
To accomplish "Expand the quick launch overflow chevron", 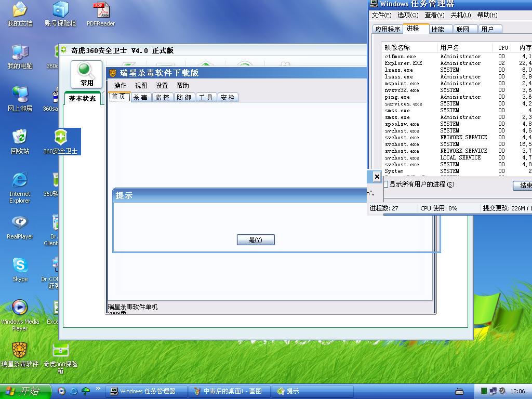I will pos(98,389).
